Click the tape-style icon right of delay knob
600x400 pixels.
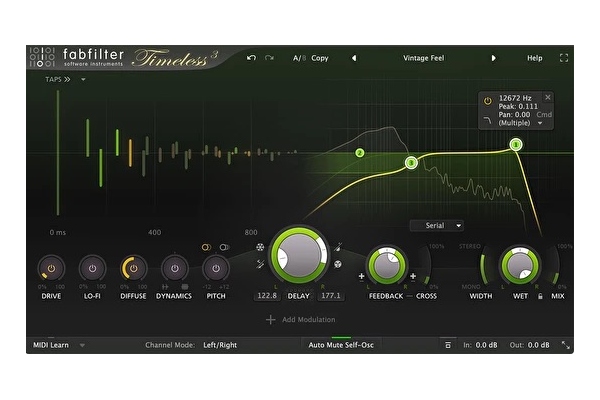click(x=338, y=247)
